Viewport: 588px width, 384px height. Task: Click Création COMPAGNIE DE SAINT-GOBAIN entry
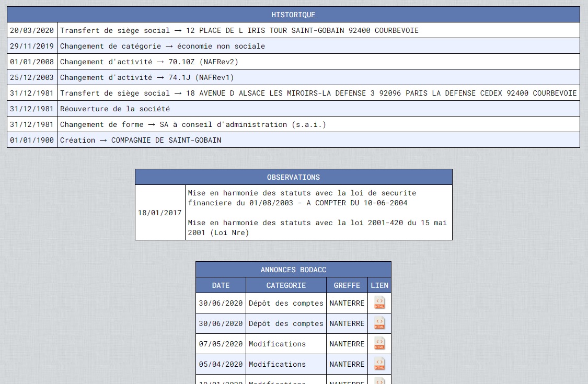click(141, 140)
